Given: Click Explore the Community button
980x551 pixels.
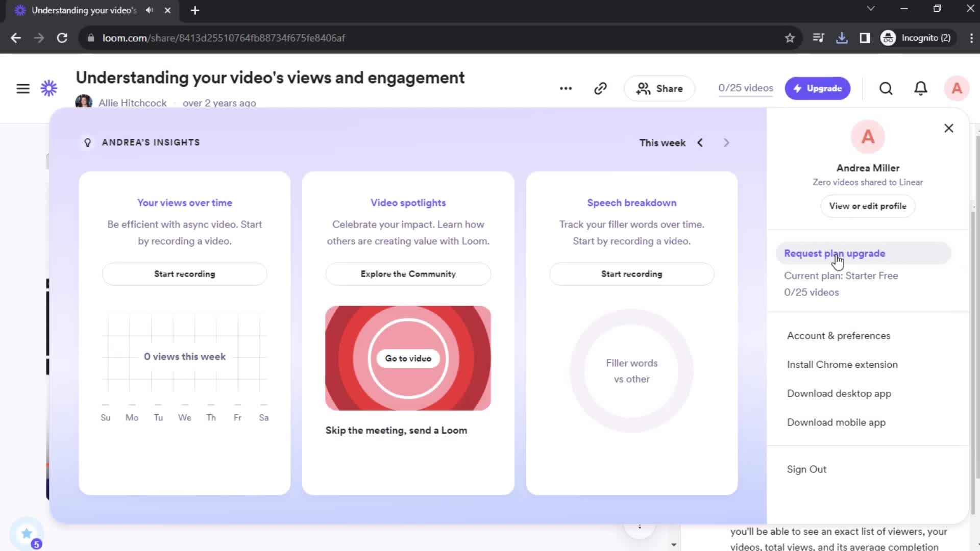Looking at the screenshot, I should tap(408, 274).
